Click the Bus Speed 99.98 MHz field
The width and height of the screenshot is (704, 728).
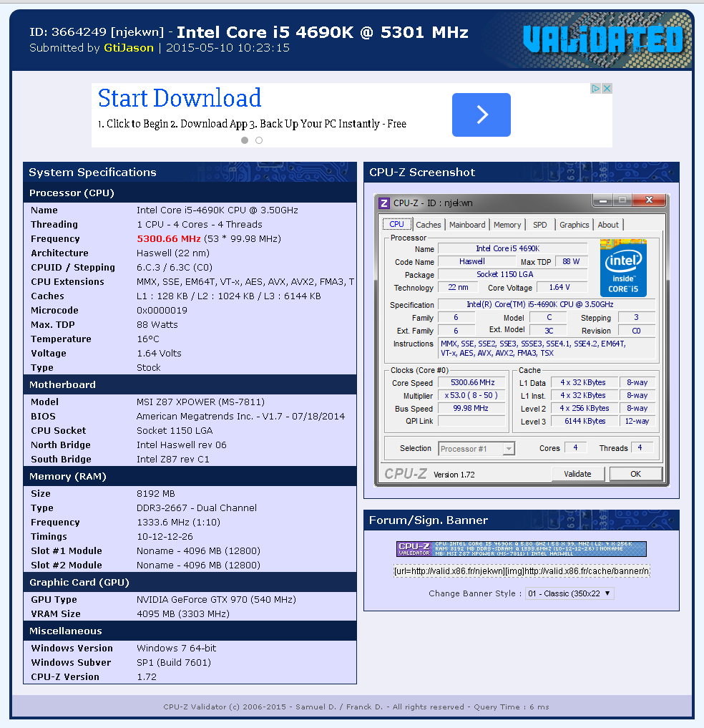coord(472,408)
